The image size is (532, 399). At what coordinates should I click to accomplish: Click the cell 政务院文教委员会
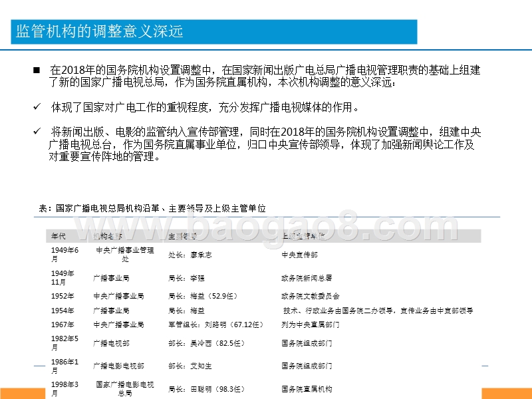click(x=311, y=296)
